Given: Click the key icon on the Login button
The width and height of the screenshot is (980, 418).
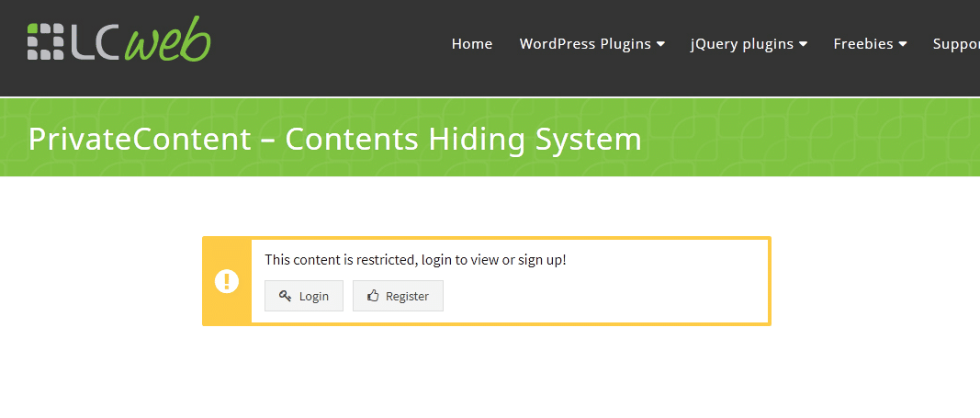Looking at the screenshot, I should [286, 296].
